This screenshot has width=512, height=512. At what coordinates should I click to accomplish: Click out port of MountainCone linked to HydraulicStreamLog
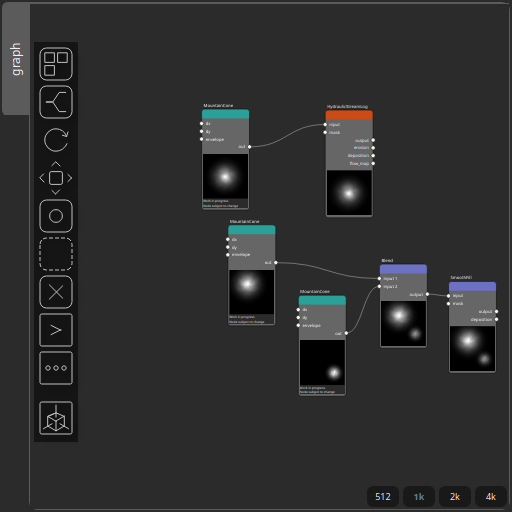click(249, 147)
